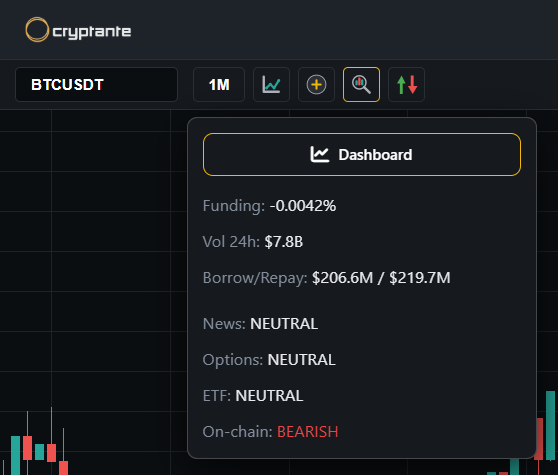Click the cryptante wordmark text
Screen dimensions: 558x475
pyautogui.click(x=92, y=32)
